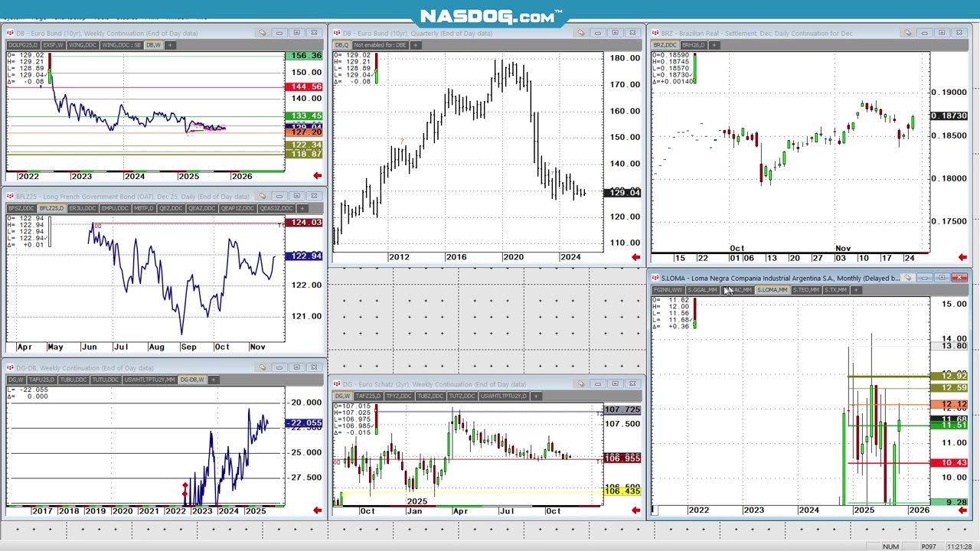The width and height of the screenshot is (980, 551).
Task: Click the 106.435 yellow price label
Action: point(622,491)
